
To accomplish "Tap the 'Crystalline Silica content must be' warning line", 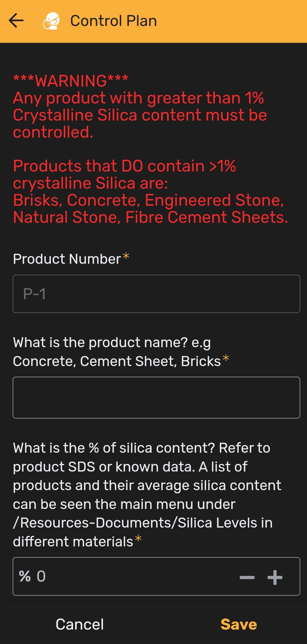I will (x=140, y=115).
